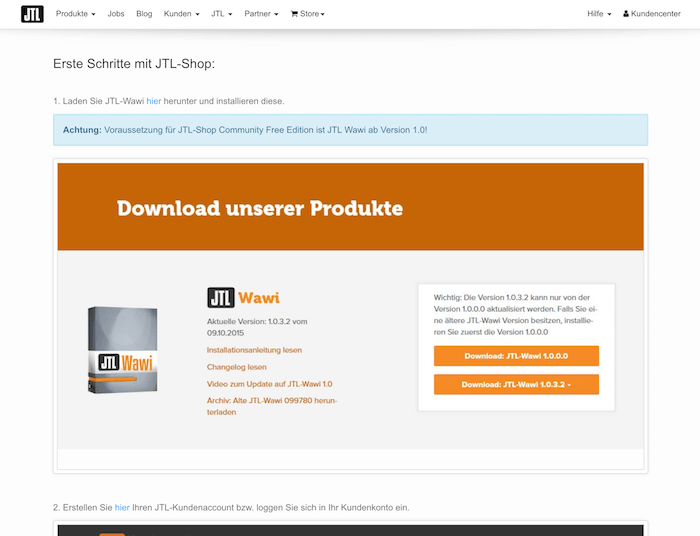This screenshot has height=536, width=700.
Task: Open 'Installationsanleitung lesen' link
Action: pyautogui.click(x=254, y=350)
